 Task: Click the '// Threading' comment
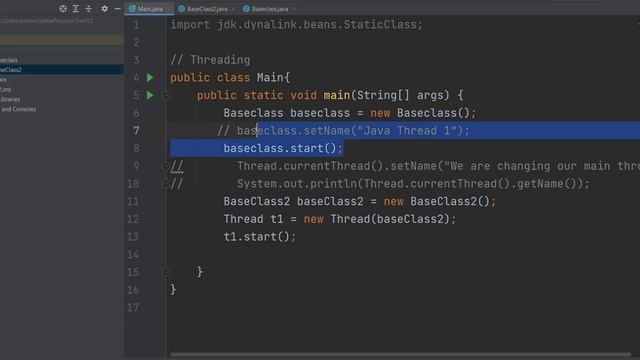coord(210,60)
